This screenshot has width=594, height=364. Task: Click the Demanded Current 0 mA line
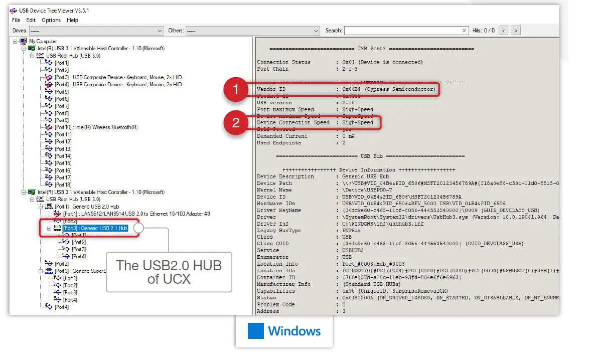(306, 136)
